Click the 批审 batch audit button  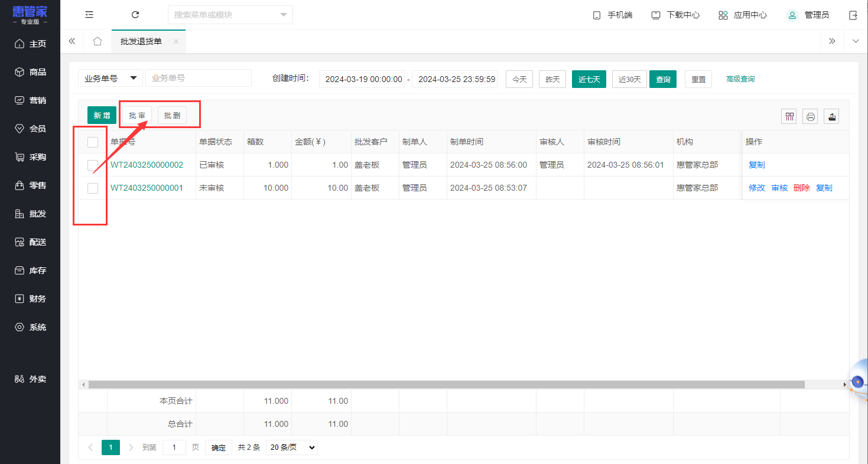(x=137, y=116)
